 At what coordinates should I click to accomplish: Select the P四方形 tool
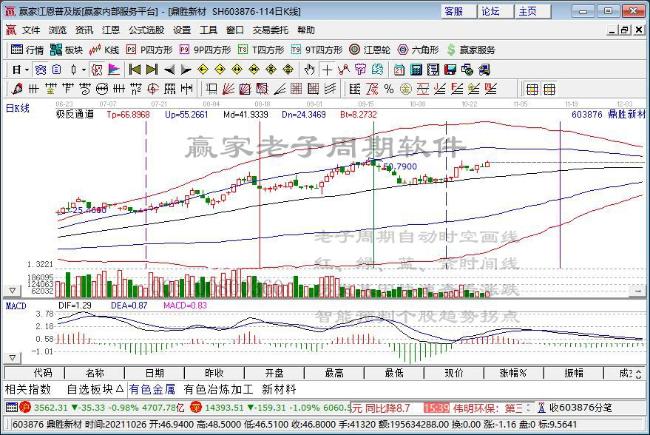pos(151,49)
